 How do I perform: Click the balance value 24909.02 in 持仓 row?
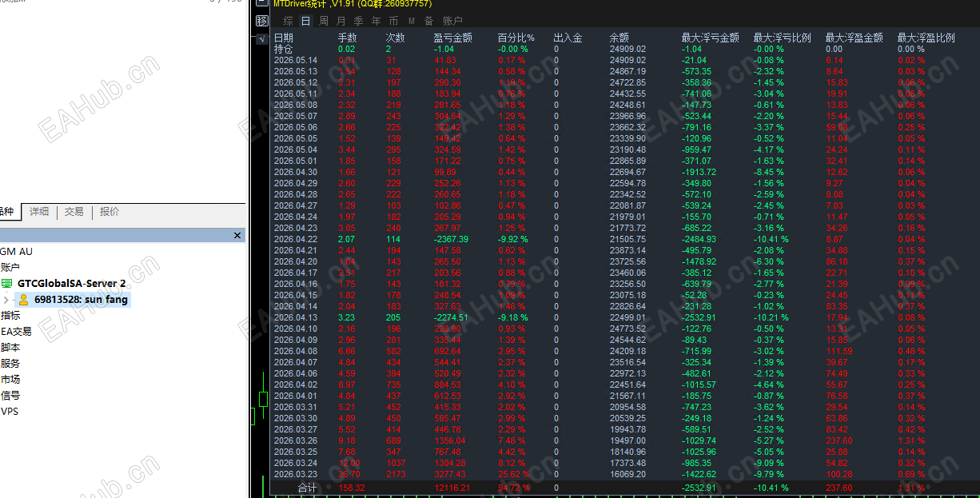[x=627, y=49]
